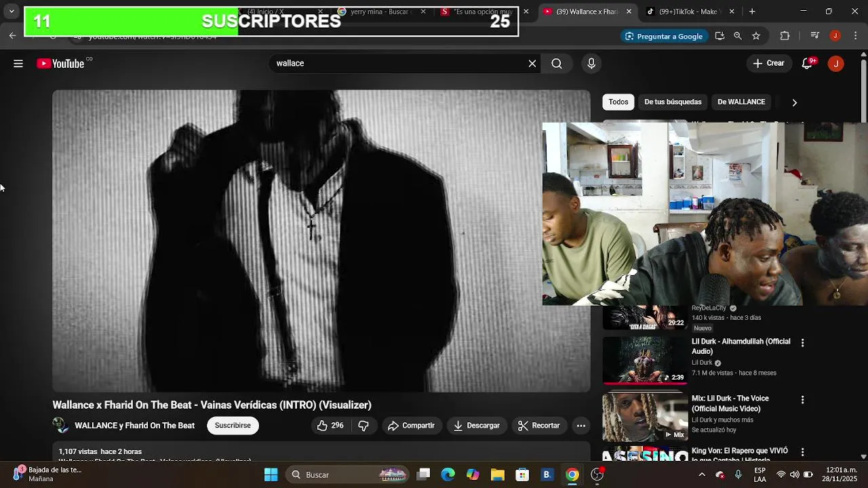The height and width of the screenshot is (488, 868).
Task: Open options for Mix Lil Durk The Voice
Action: tap(802, 400)
